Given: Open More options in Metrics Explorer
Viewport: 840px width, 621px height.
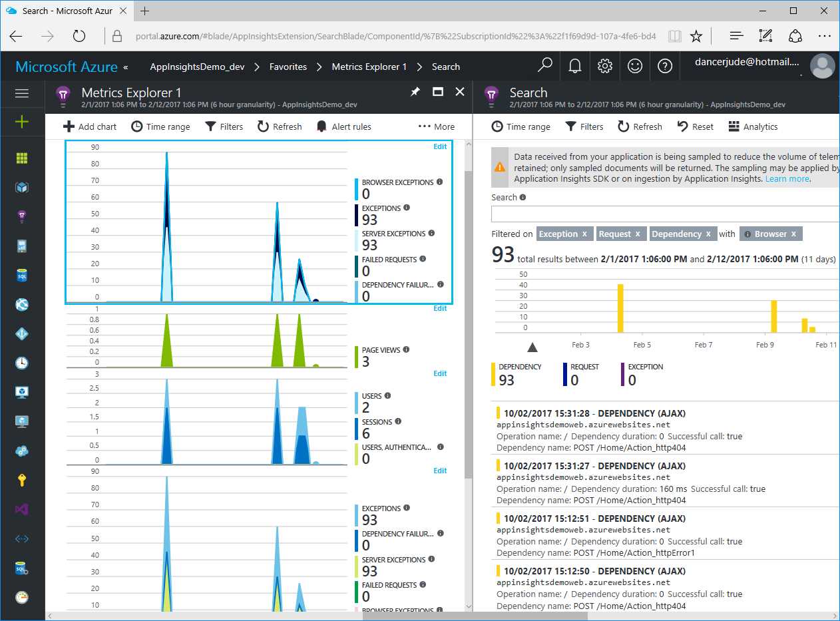Looking at the screenshot, I should [436, 126].
